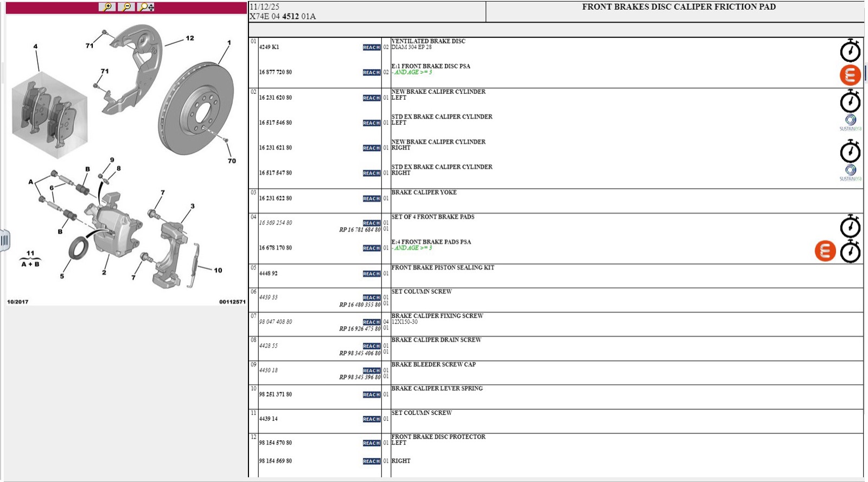Screen dimensions: 868x482
Task: Click BRAKE CALIPER YOKE description
Action: point(424,192)
